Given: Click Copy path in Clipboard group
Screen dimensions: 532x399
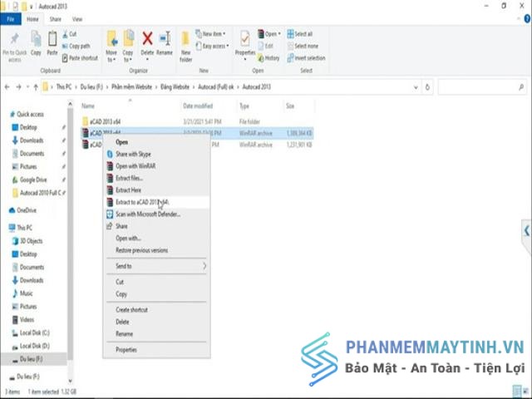Looking at the screenshot, I should pyautogui.click(x=76, y=46).
